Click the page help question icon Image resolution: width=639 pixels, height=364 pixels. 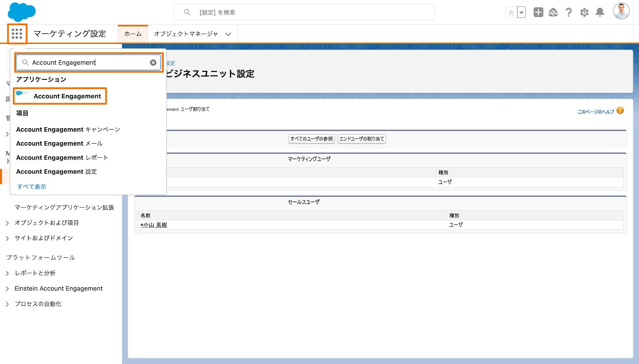[620, 111]
